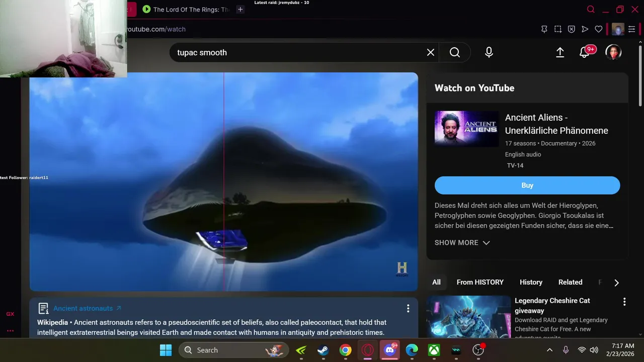
Task: Select the History filter chip
Action: [531, 282]
